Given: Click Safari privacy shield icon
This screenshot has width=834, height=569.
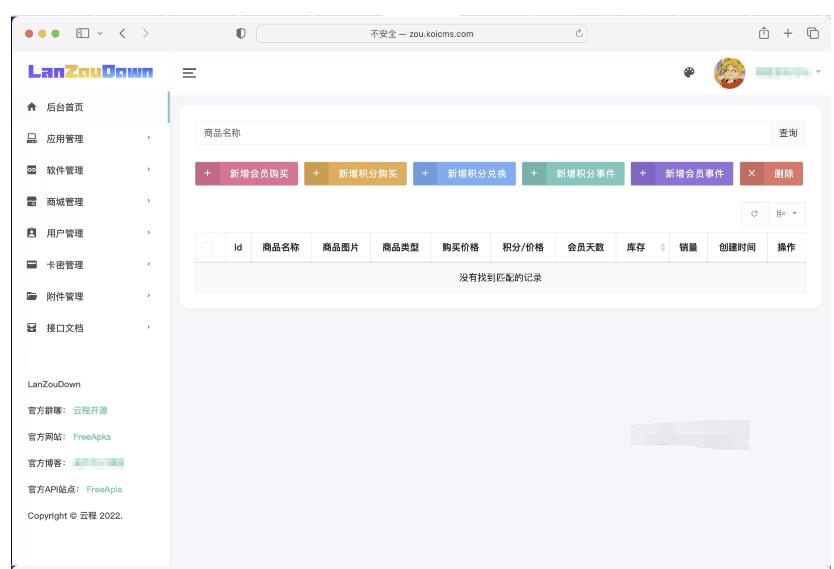Looking at the screenshot, I should pyautogui.click(x=241, y=33).
